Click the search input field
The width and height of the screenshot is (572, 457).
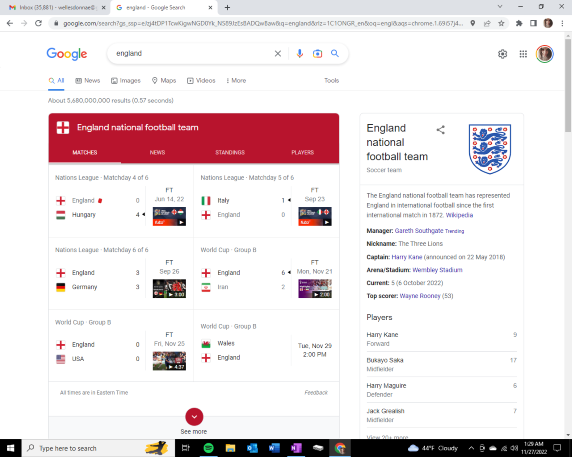tap(193, 54)
